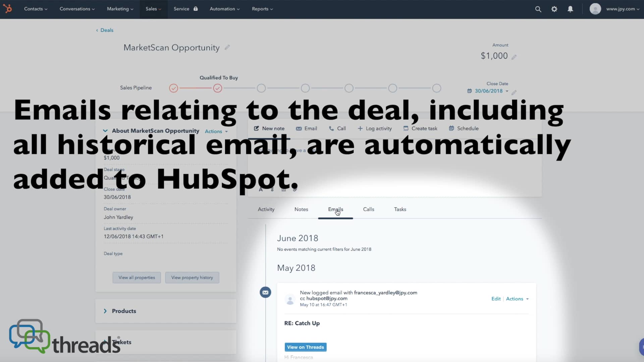Click View property history button
The width and height of the screenshot is (644, 362).
tap(192, 278)
